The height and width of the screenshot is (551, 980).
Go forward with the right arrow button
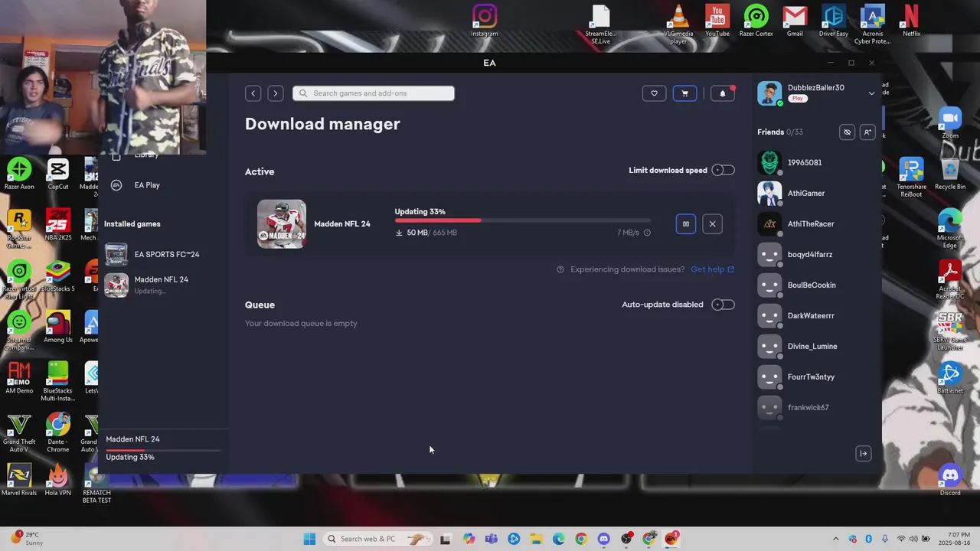[276, 93]
